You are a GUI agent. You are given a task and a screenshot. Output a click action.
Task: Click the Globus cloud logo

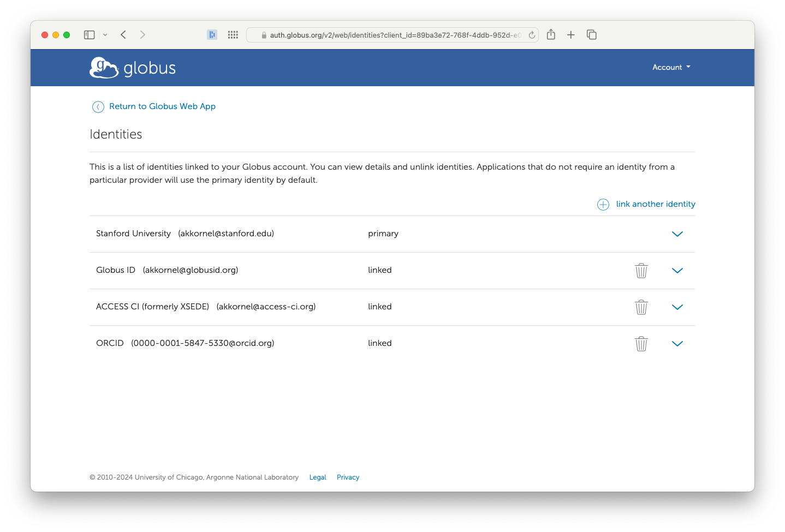pos(104,68)
